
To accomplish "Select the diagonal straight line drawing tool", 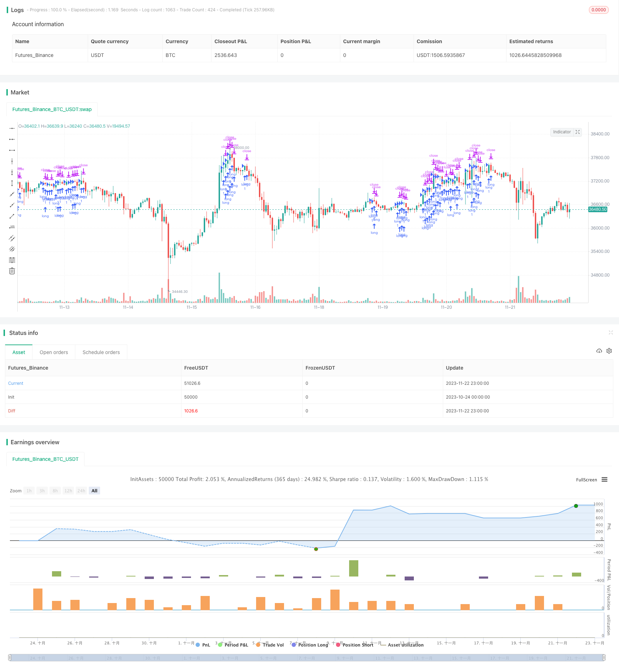I will [12, 194].
